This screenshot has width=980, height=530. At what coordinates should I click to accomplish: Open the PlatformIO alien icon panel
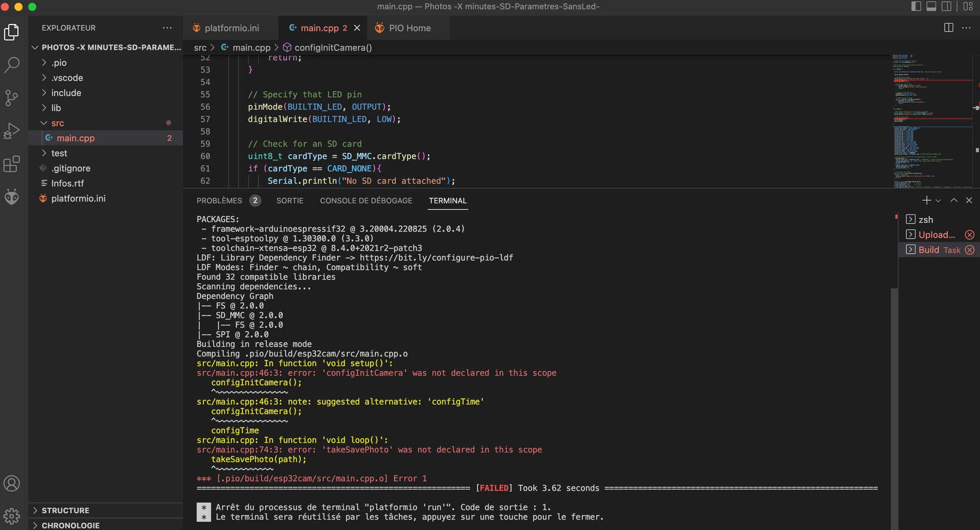point(12,197)
